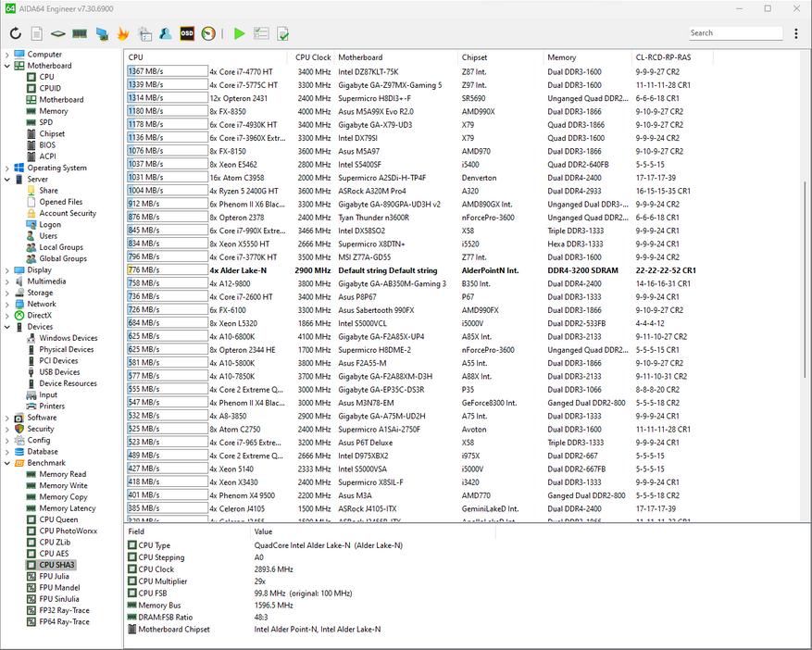
Task: Open the OSD panel toolbar icon
Action: click(x=187, y=33)
